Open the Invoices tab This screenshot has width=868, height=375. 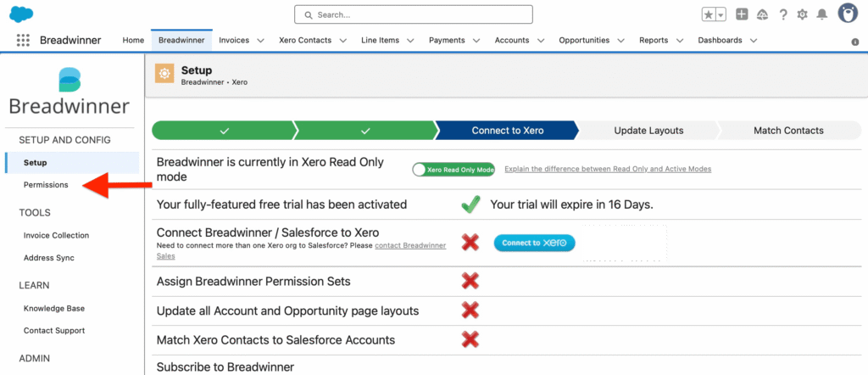point(234,41)
